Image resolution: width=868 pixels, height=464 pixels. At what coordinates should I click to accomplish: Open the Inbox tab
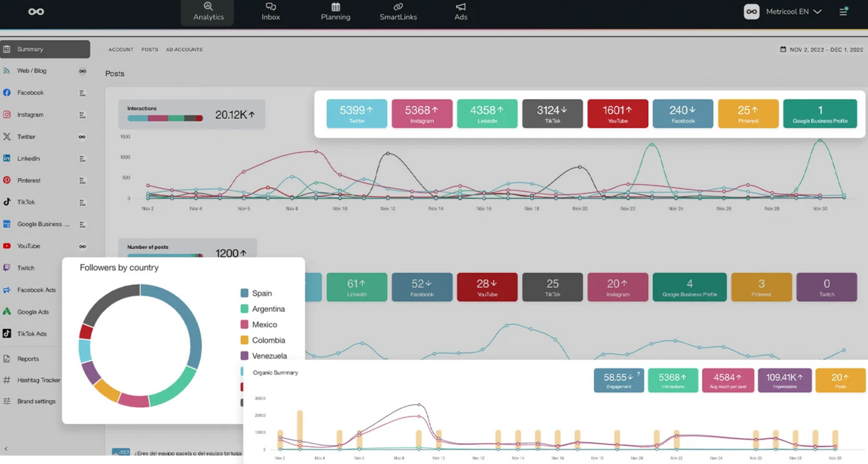point(271,12)
